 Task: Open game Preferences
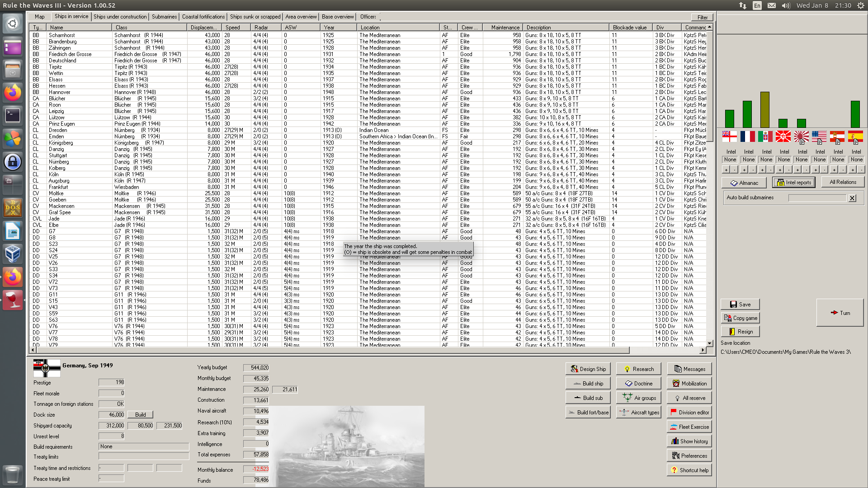click(x=689, y=455)
